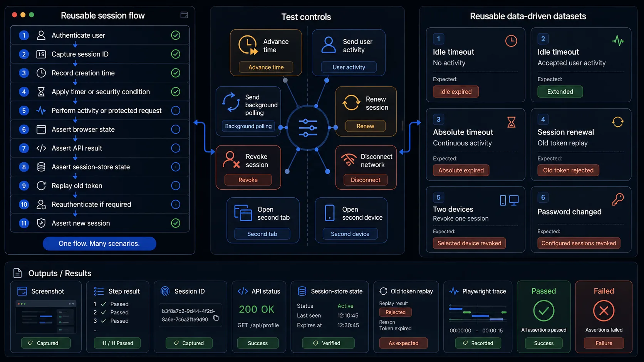Image resolution: width=644 pixels, height=362 pixels.
Task: Toggle the check circle for Authenticate user
Action: pyautogui.click(x=176, y=35)
